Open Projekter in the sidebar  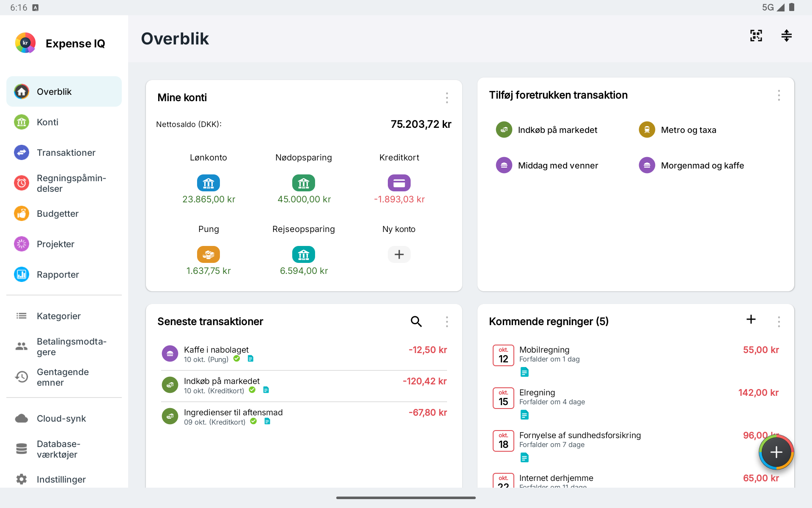(64, 244)
